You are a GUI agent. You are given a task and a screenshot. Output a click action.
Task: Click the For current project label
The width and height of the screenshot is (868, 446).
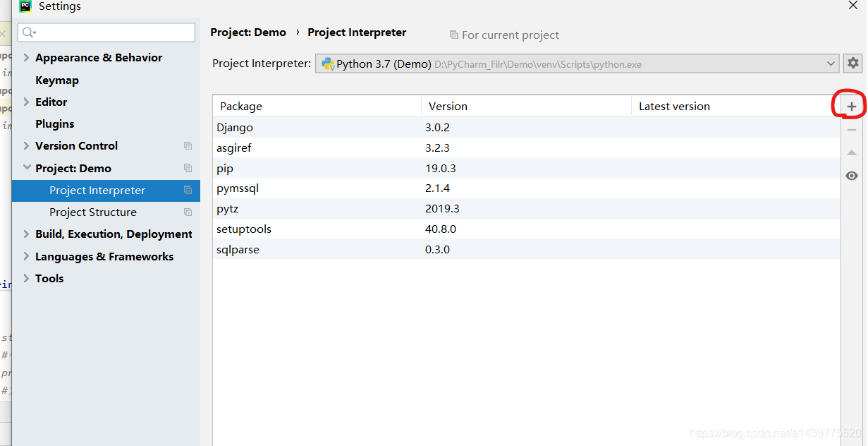511,35
